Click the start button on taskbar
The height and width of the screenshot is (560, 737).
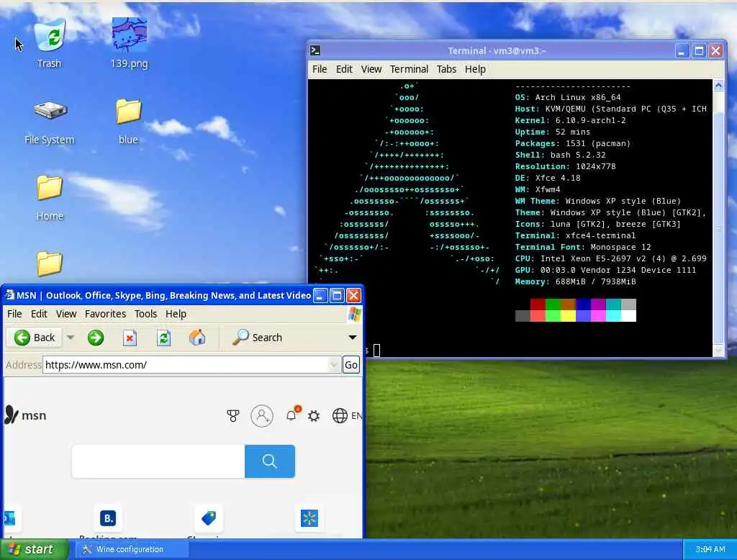34,549
